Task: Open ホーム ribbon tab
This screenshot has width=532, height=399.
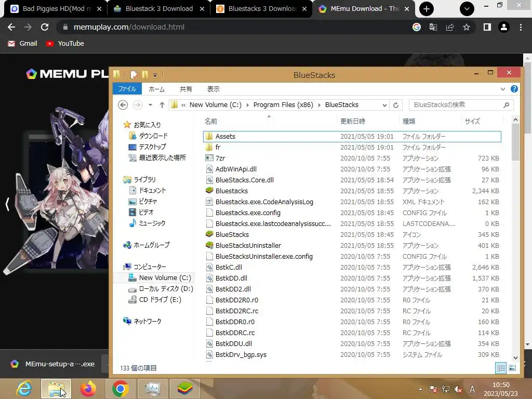Action: tap(156, 89)
